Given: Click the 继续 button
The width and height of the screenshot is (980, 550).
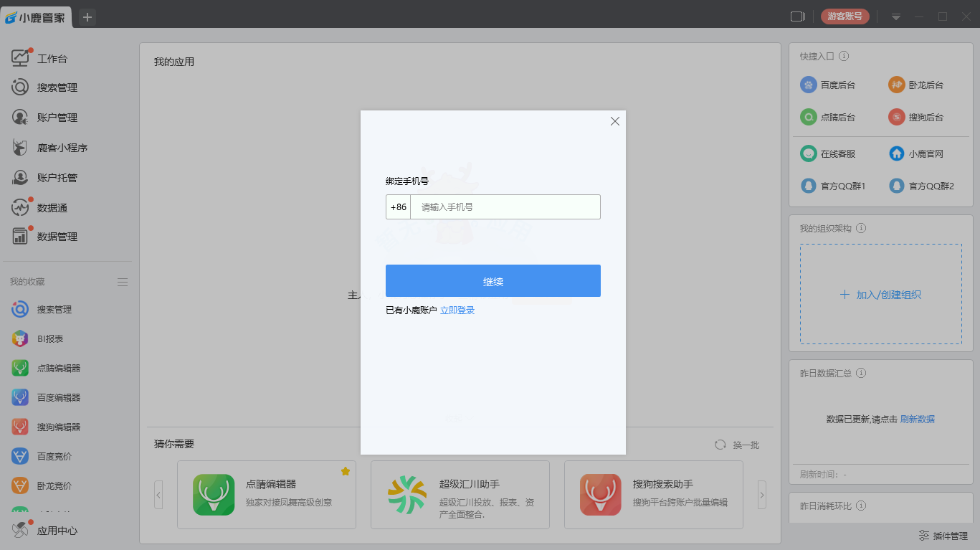Looking at the screenshot, I should 493,280.
